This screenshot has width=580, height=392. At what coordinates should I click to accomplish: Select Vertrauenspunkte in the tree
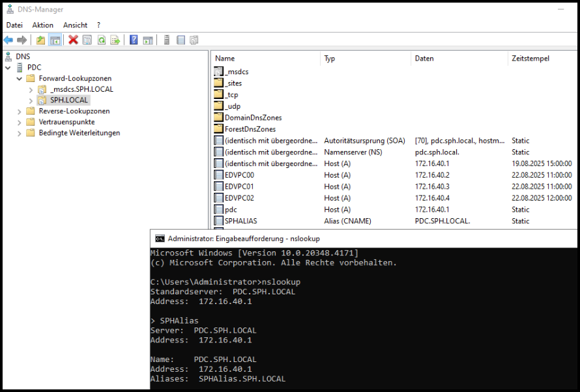66,122
